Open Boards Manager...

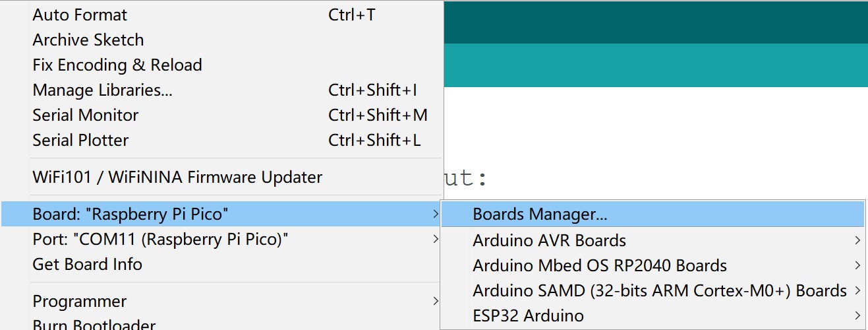coord(652,214)
